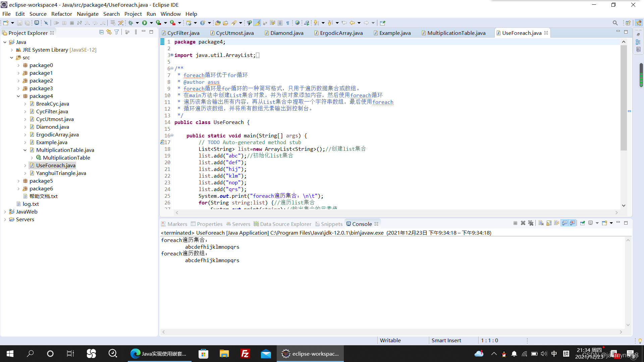Viewport: 644px width, 362px height.
Task: Click the editor vertical scrollbar thumb
Action: (x=624, y=97)
